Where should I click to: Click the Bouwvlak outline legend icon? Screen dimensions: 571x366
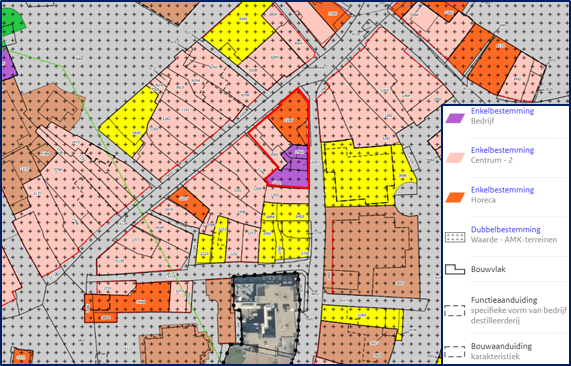[x=455, y=269]
